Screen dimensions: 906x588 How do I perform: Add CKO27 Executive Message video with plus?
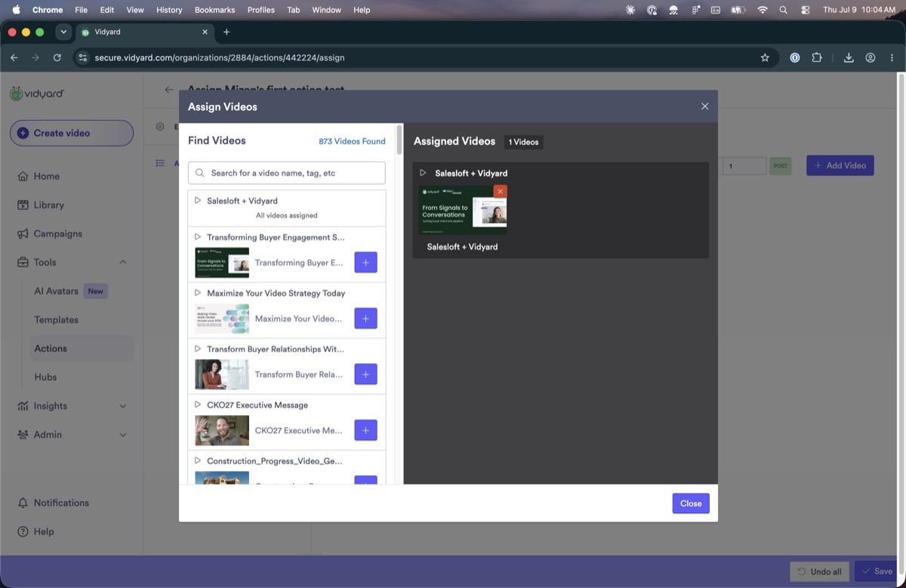point(365,430)
